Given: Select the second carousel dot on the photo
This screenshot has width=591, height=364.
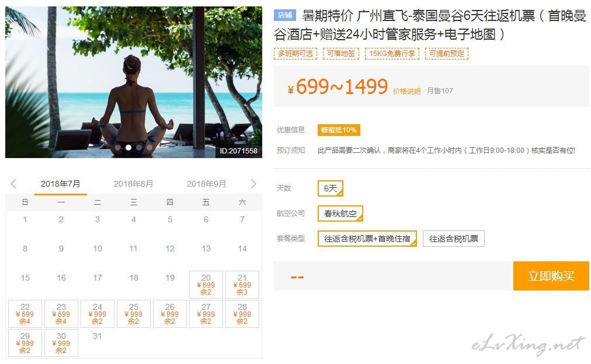Looking at the screenshot, I should pyautogui.click(x=128, y=148).
